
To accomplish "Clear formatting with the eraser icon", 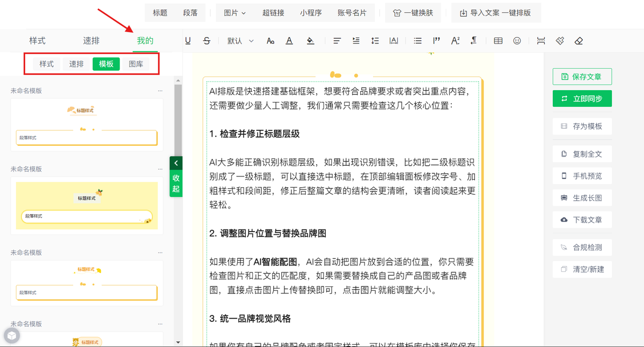I will tap(579, 41).
